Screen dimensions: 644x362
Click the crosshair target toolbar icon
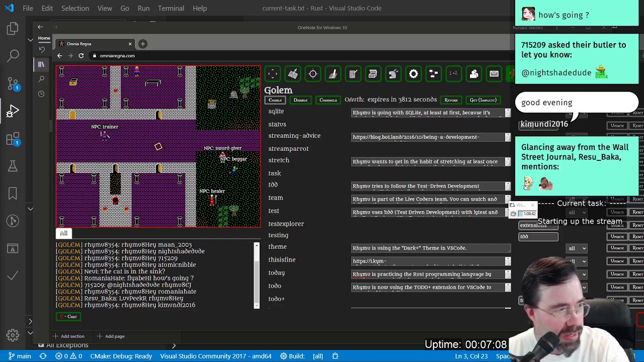pos(313,74)
